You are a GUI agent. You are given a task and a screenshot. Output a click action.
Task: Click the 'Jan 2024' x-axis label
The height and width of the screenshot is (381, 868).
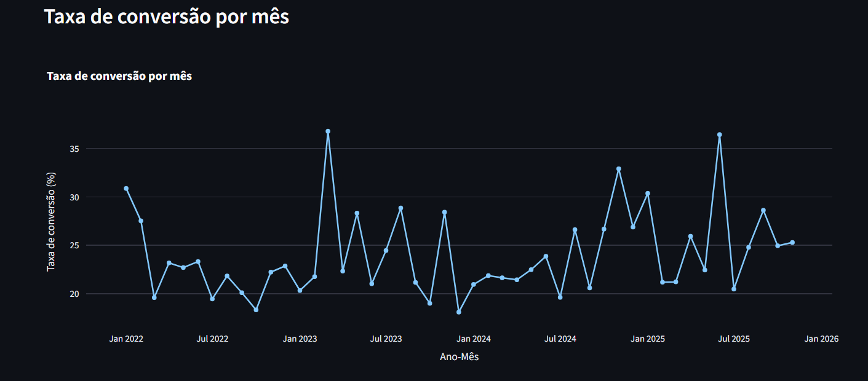474,339
